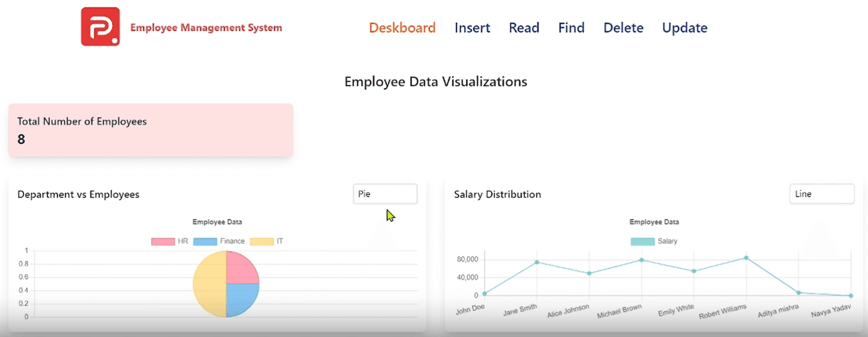Click the Aditya mishra salary data point

(x=799, y=293)
